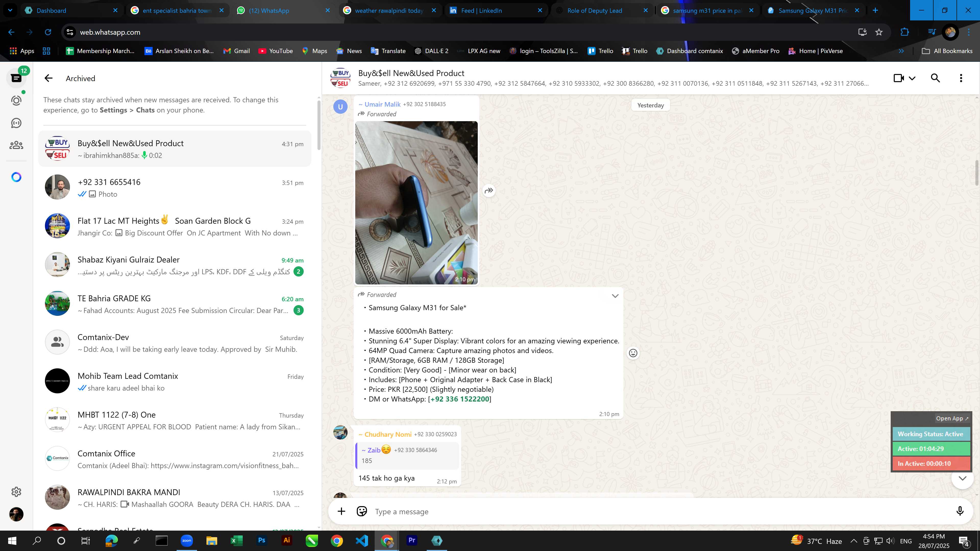Jump to latest messages down arrow
This screenshot has height=551, width=980.
tap(962, 478)
